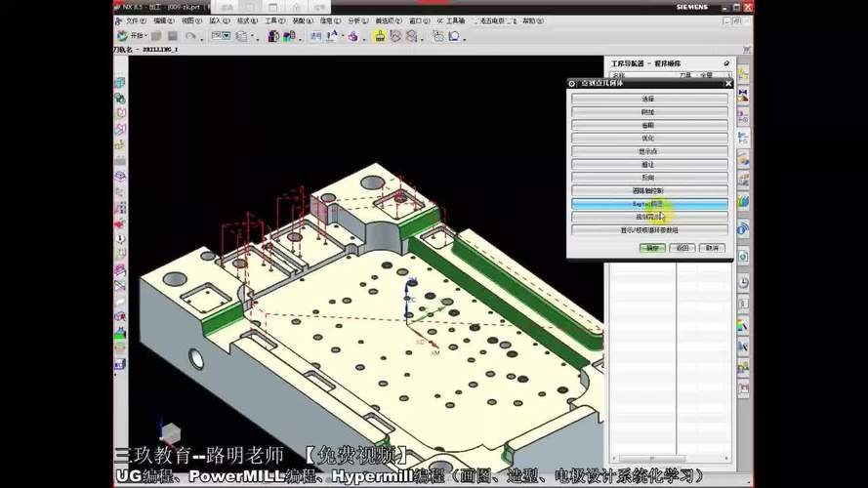Click the 刀具 column header in operation navigator

(685, 75)
